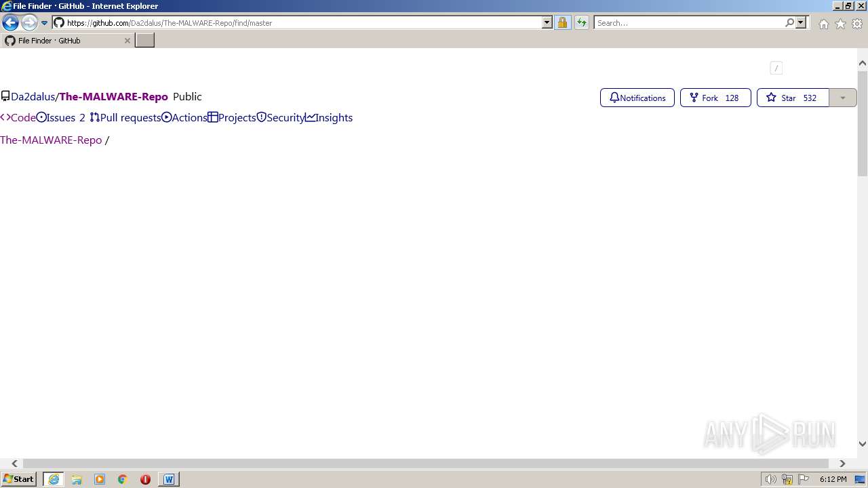Open a new browser tab

[145, 41]
